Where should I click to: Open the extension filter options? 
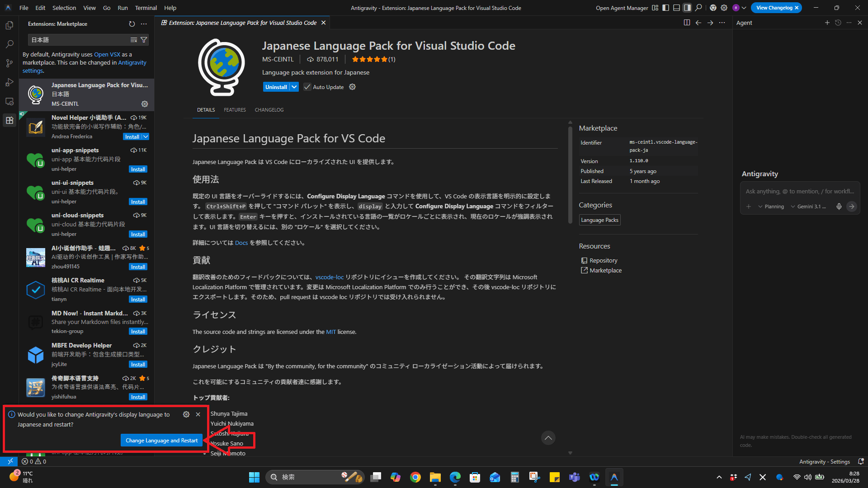[x=144, y=40]
